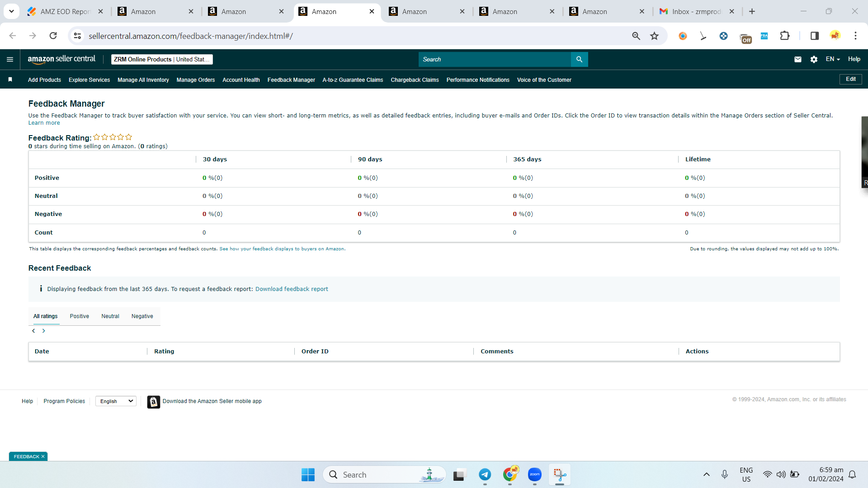Screen dimensions: 868x488
Task: Open the EN language dropdown in the header
Action: 833,59
